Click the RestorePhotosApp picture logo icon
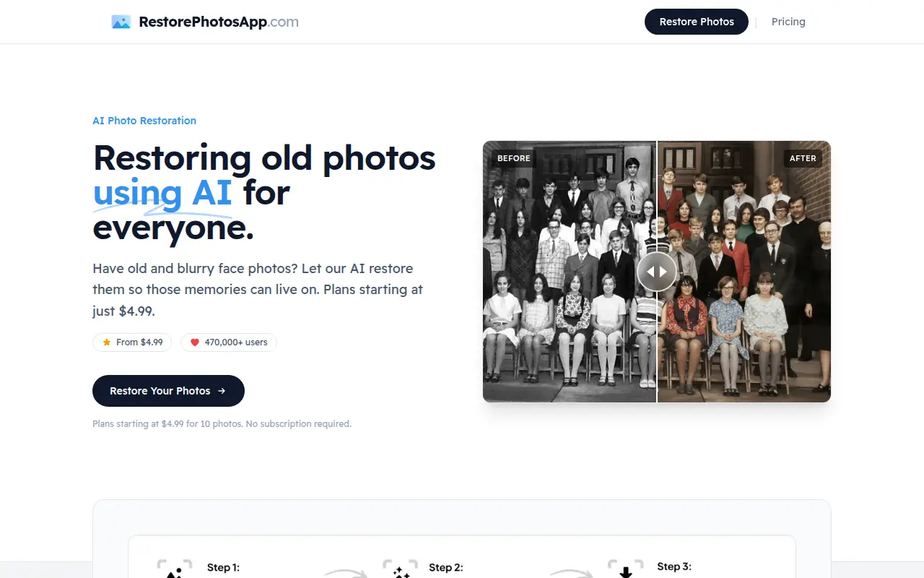 click(x=121, y=22)
